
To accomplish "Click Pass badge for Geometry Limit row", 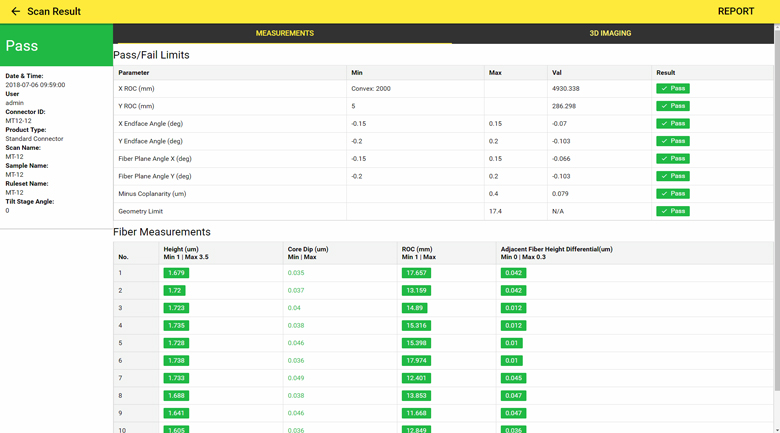I will tap(672, 211).
